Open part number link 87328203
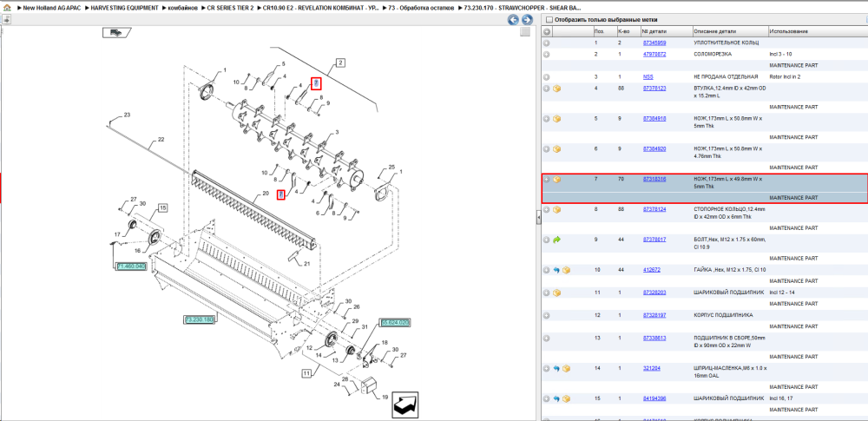868x421 pixels. coord(654,293)
